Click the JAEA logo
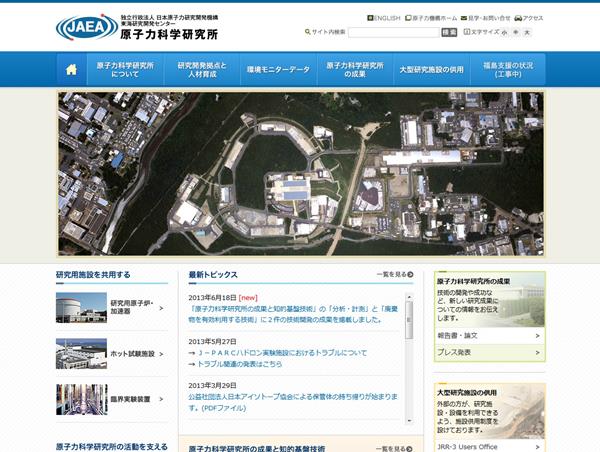The image size is (600, 452). tap(86, 27)
